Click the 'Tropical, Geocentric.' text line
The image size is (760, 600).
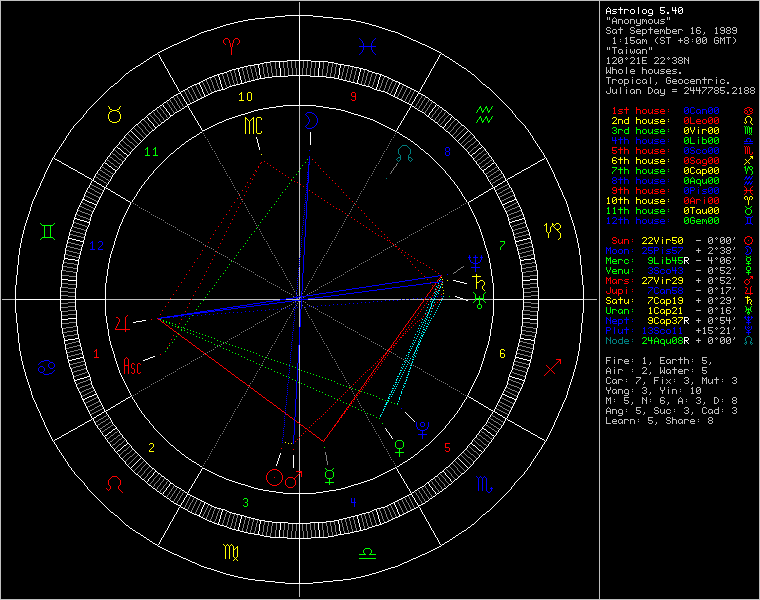click(668, 81)
